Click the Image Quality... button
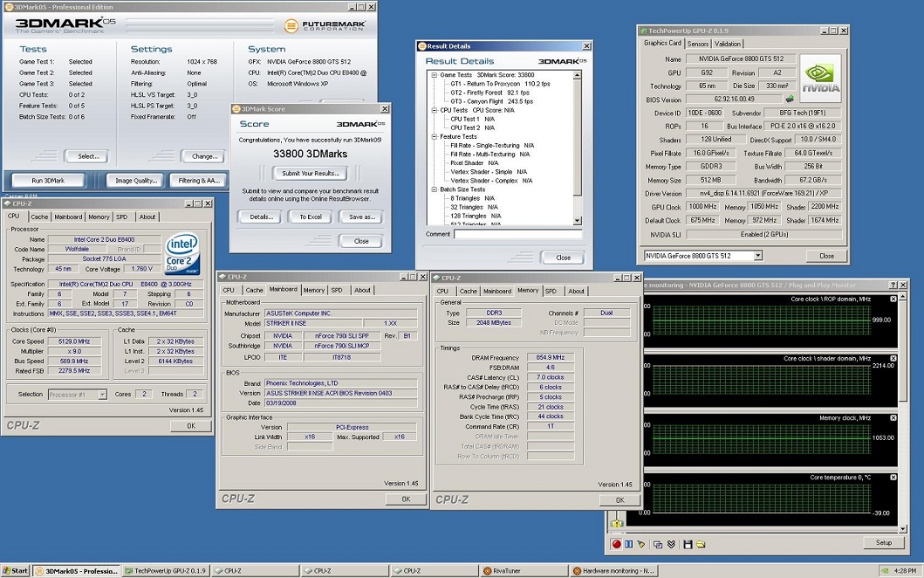 136,181
